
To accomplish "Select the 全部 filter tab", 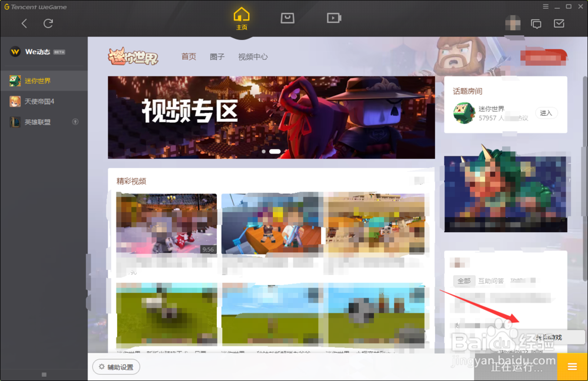I will pos(464,280).
